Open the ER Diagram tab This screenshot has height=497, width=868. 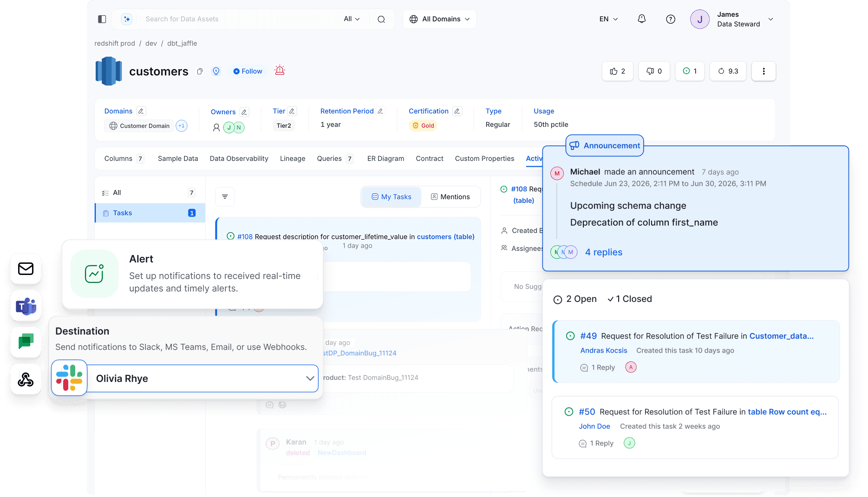pyautogui.click(x=385, y=159)
